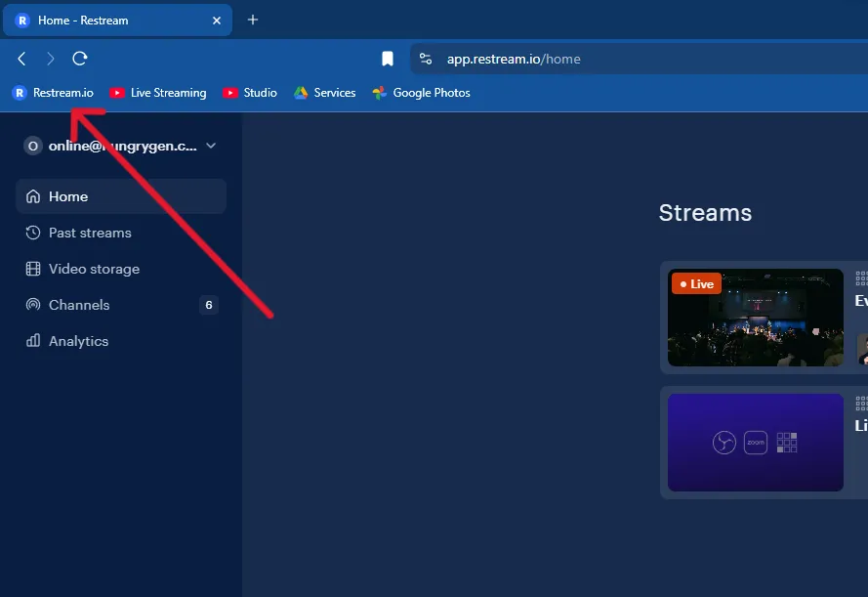The height and width of the screenshot is (597, 868).
Task: Open the Restream.io bookmark
Action: click(53, 93)
